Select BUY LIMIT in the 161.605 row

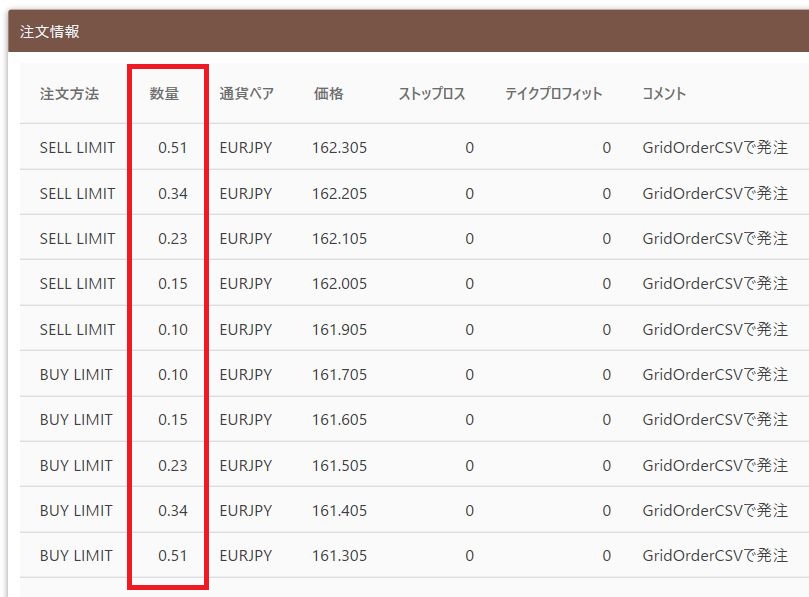click(76, 419)
